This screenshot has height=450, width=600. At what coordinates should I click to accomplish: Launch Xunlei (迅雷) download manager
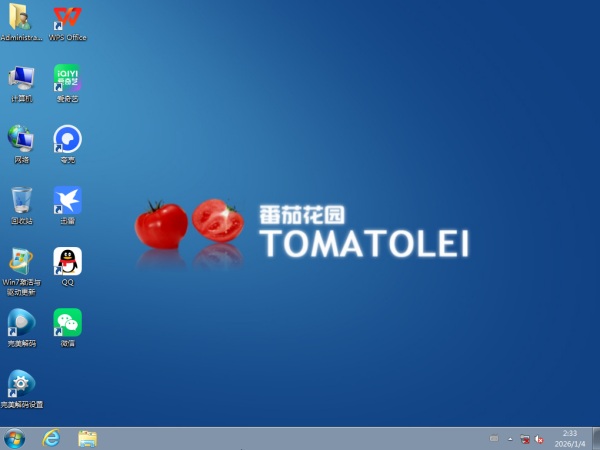[x=67, y=200]
